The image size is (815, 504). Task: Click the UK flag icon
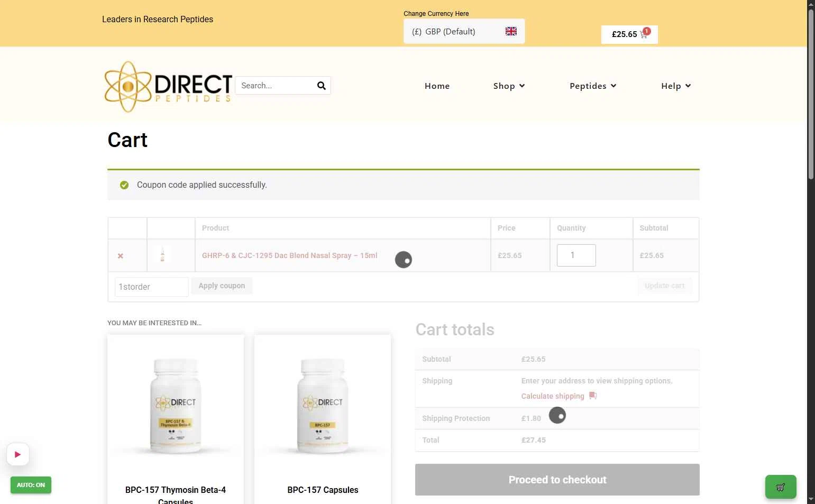pos(511,31)
